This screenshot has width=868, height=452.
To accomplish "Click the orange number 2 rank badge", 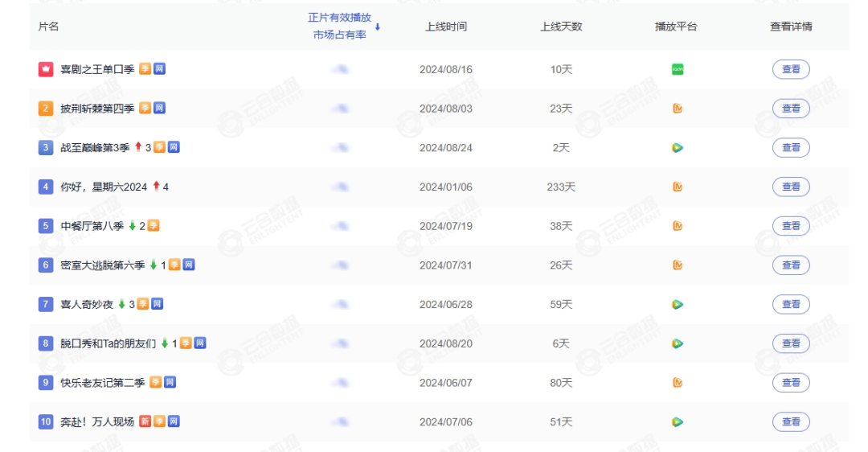I will tap(46, 109).
